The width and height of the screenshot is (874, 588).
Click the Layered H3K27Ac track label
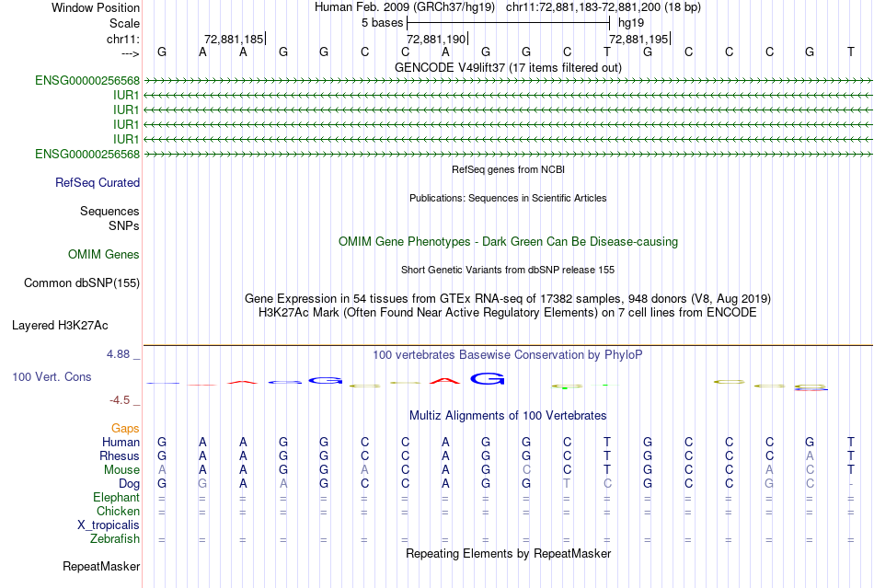[60, 326]
